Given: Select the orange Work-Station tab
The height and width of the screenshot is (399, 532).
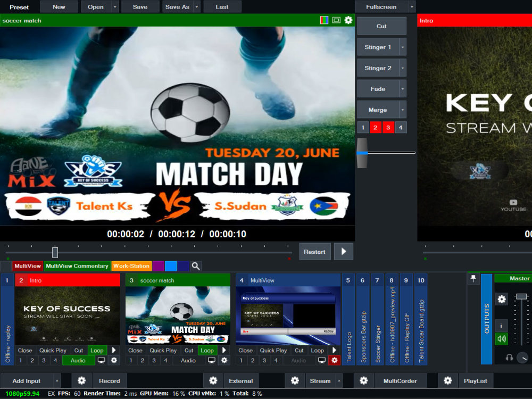Looking at the screenshot, I should pos(131,266).
